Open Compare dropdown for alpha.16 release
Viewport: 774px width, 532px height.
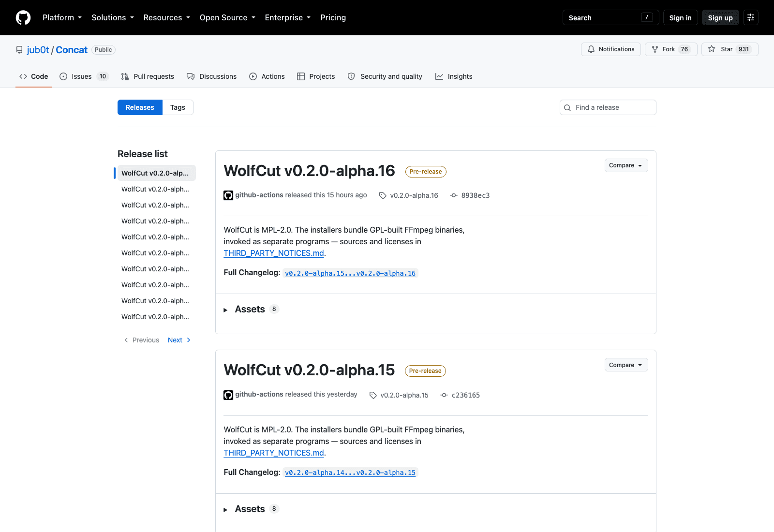pos(626,165)
